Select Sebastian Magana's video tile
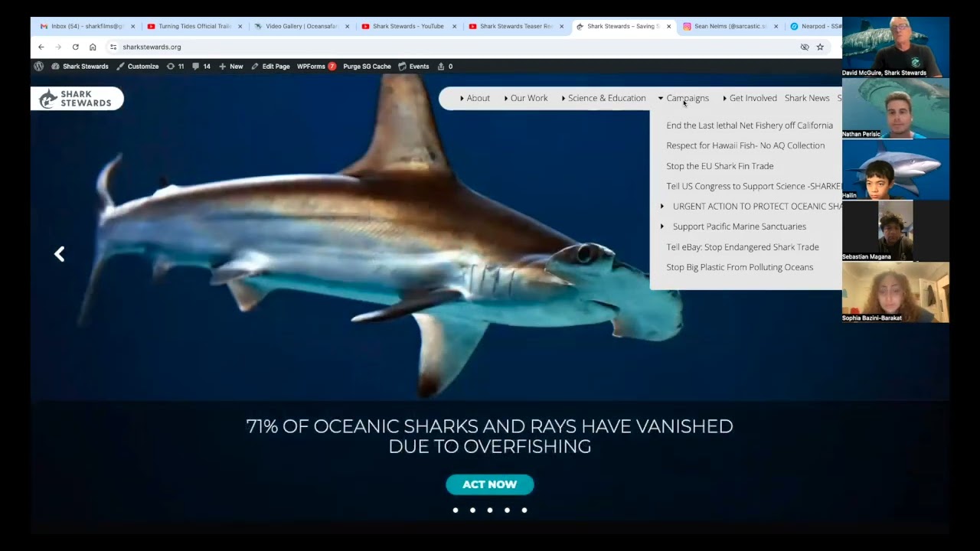The image size is (980, 551). click(896, 230)
